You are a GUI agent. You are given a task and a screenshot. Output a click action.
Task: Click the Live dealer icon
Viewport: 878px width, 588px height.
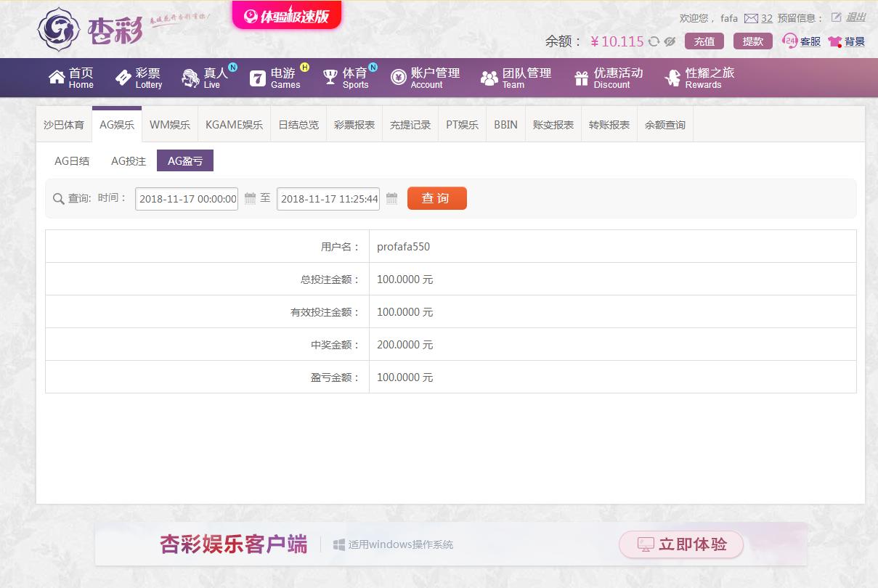coord(190,78)
